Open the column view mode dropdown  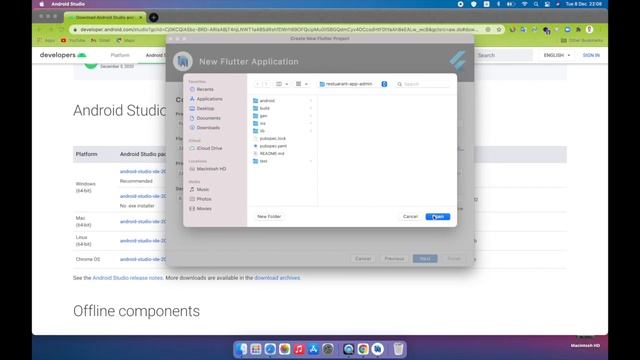coord(282,84)
